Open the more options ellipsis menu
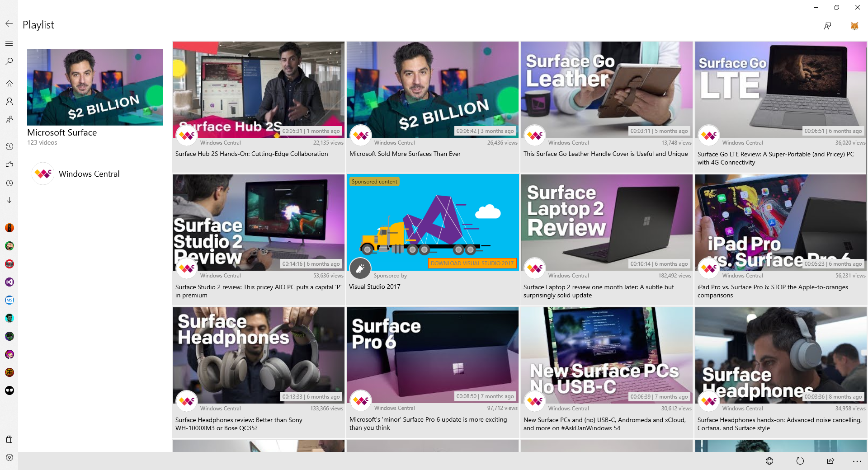Image resolution: width=868 pixels, height=470 pixels. click(x=857, y=461)
